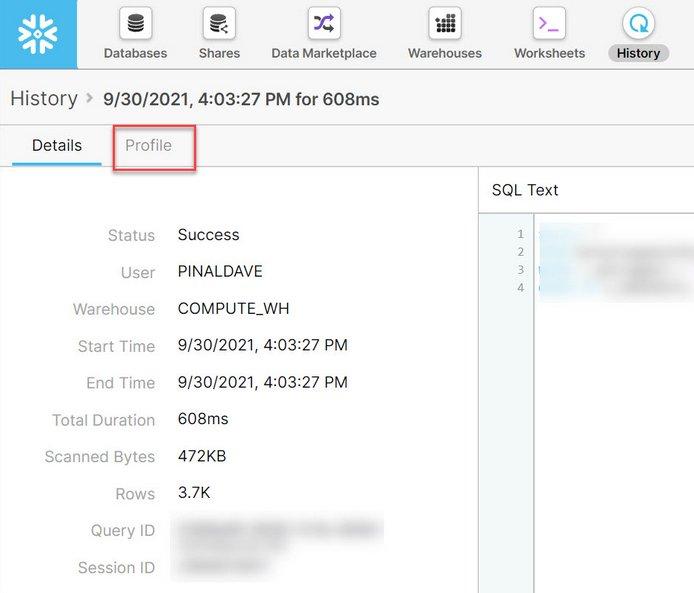
Task: Click the 'Status' field label
Action: [131, 235]
